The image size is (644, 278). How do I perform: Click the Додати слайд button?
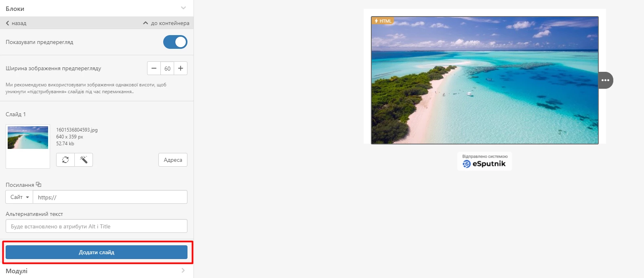click(97, 252)
